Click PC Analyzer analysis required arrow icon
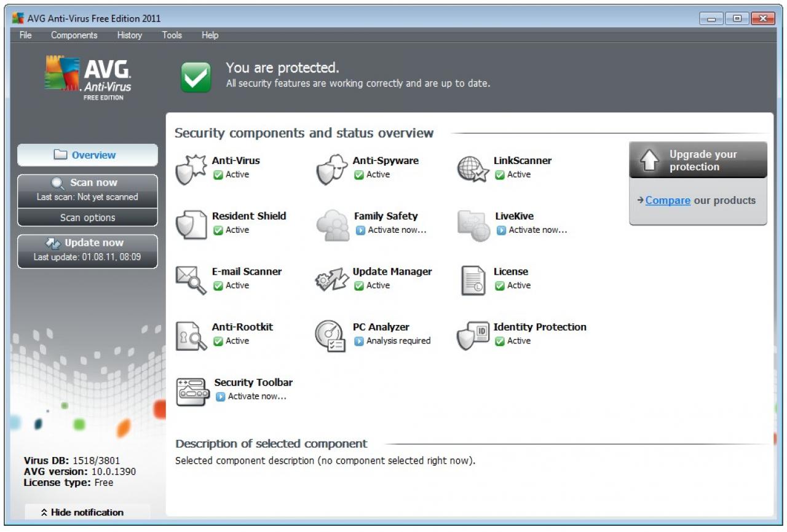787x532 pixels. 359,341
